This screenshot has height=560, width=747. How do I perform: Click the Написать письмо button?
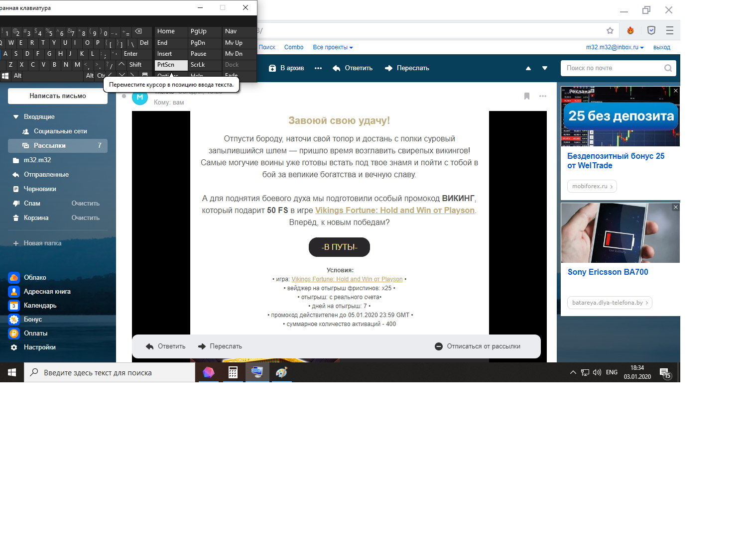(58, 96)
